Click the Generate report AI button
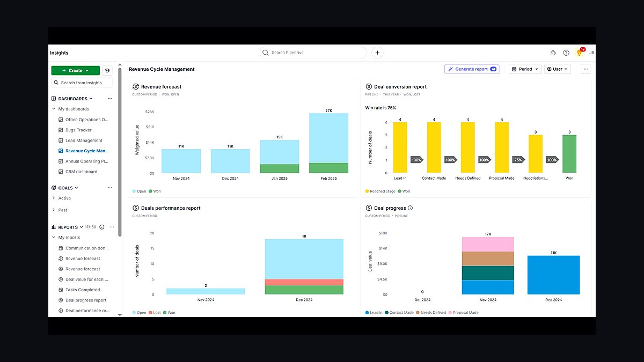The height and width of the screenshot is (362, 644). click(x=472, y=69)
